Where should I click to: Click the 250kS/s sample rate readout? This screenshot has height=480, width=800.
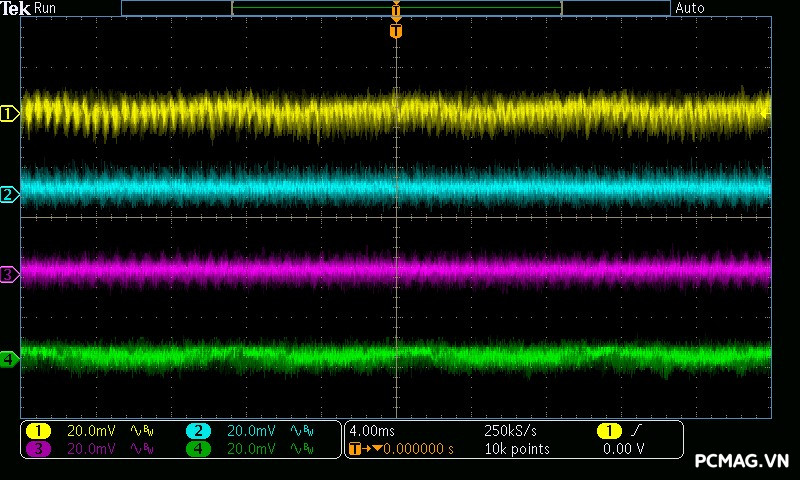[x=510, y=431]
